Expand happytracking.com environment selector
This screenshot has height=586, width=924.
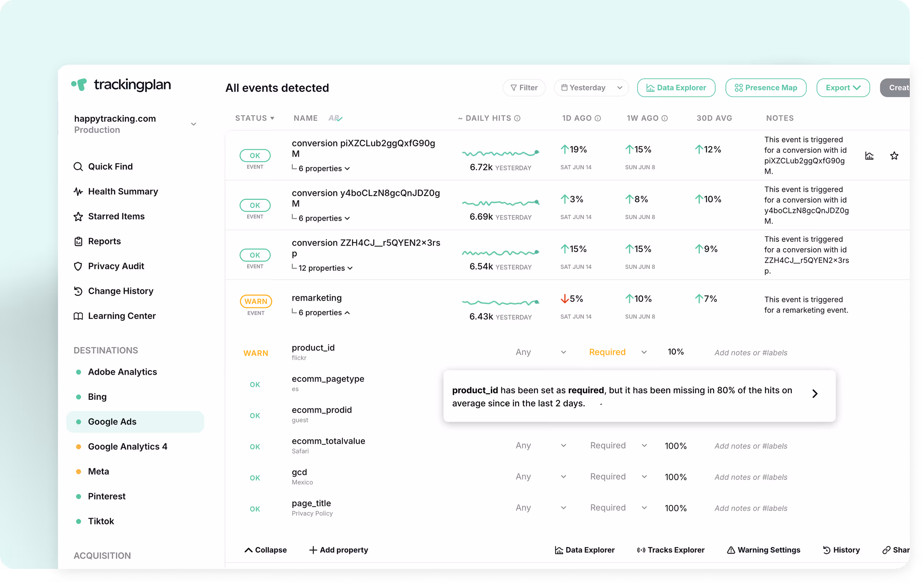[x=193, y=124]
